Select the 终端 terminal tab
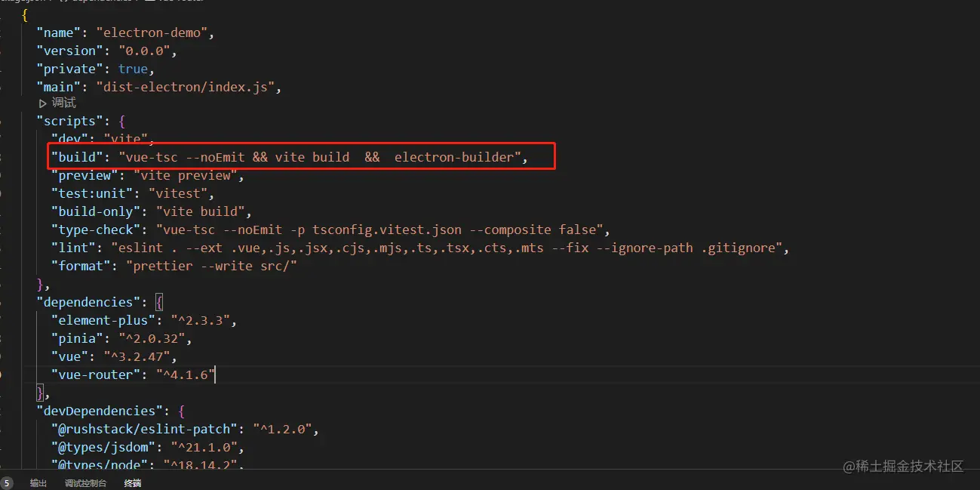This screenshot has height=490, width=980. (133, 483)
